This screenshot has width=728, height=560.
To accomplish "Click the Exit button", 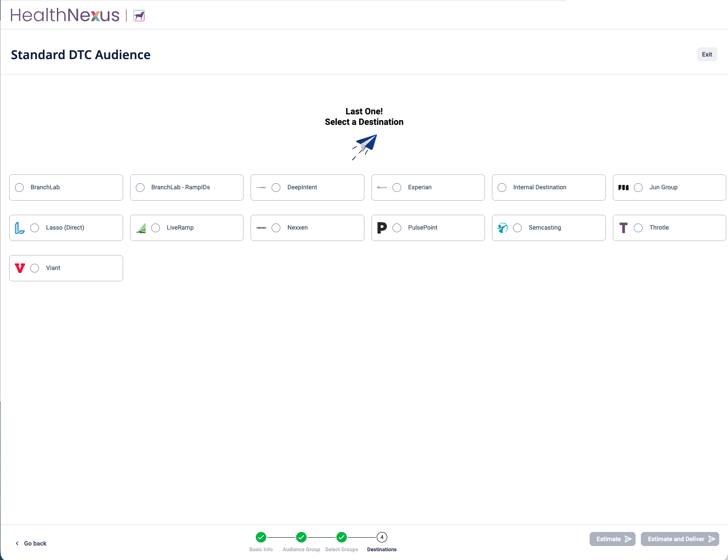I will [x=707, y=54].
